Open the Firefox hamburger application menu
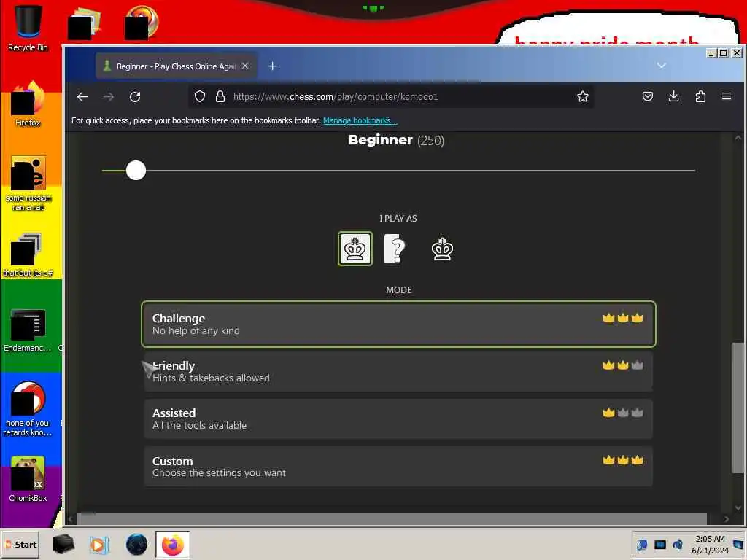The image size is (747, 560). click(727, 97)
